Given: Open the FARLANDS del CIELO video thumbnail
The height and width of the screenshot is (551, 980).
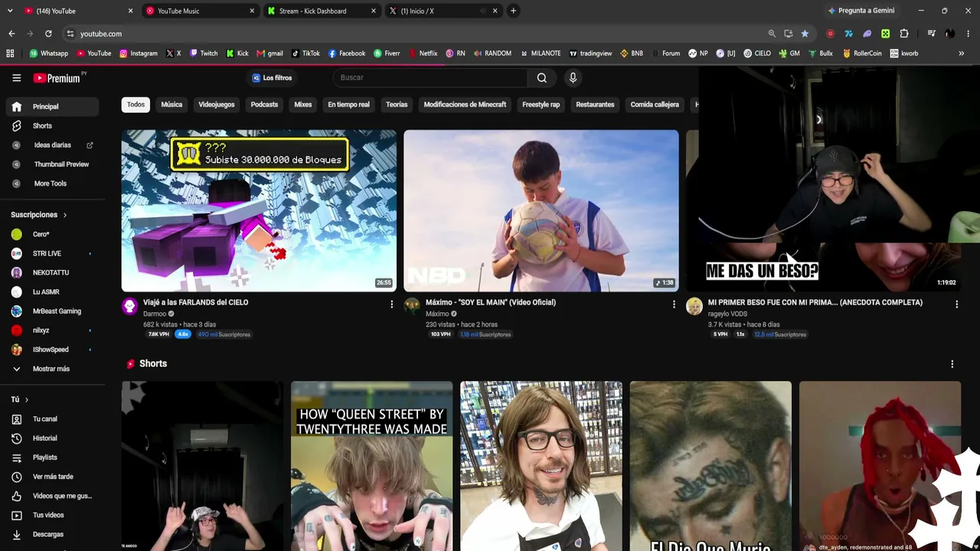Looking at the screenshot, I should click(x=259, y=210).
